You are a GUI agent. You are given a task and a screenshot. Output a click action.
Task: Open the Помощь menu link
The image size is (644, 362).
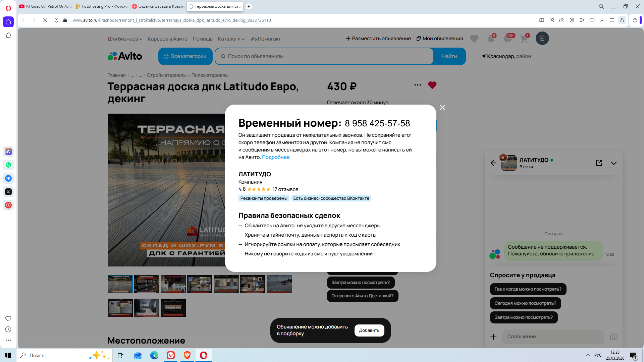pos(203,39)
